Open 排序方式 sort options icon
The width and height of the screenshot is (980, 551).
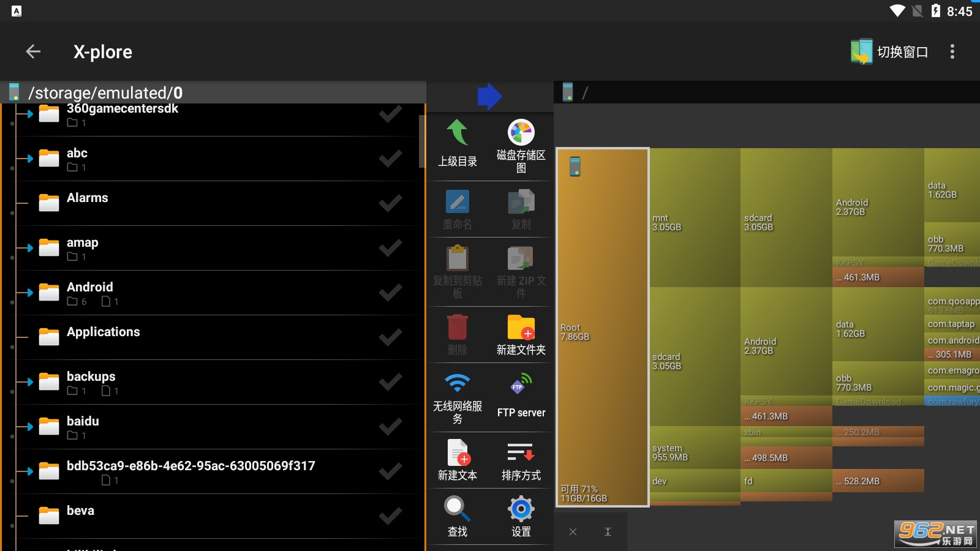click(521, 452)
